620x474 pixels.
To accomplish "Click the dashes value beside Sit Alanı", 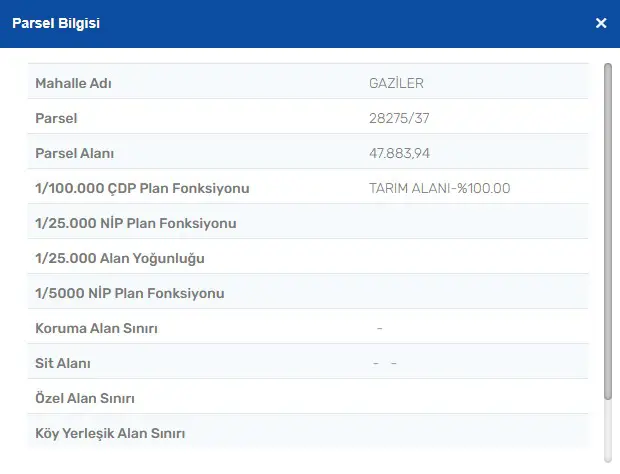I will pos(385,363).
